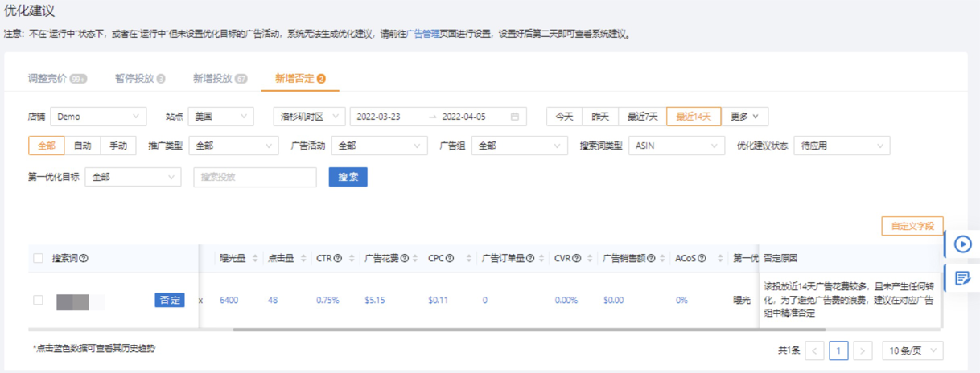Open 搜索词类型 ASIN dropdown
Viewport: 980px width, 373px height.
click(677, 146)
